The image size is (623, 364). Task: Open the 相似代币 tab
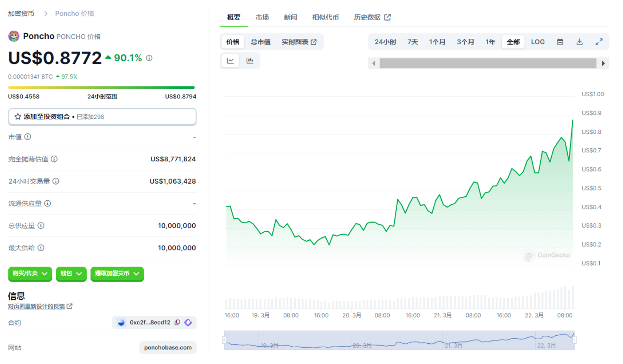(325, 17)
